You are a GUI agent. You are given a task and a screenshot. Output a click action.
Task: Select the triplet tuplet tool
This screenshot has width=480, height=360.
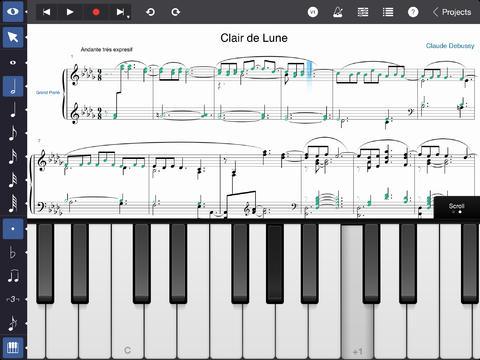[13, 299]
